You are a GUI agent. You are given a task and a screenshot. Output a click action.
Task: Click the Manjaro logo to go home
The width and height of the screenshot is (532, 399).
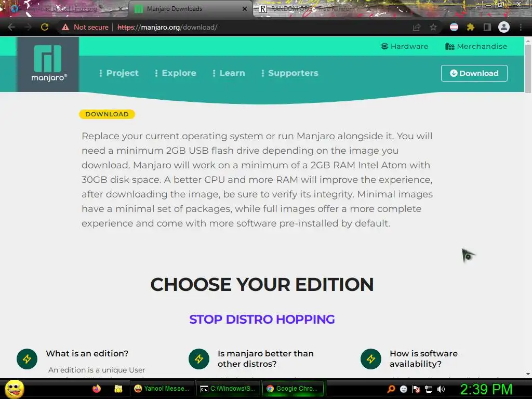point(48,64)
